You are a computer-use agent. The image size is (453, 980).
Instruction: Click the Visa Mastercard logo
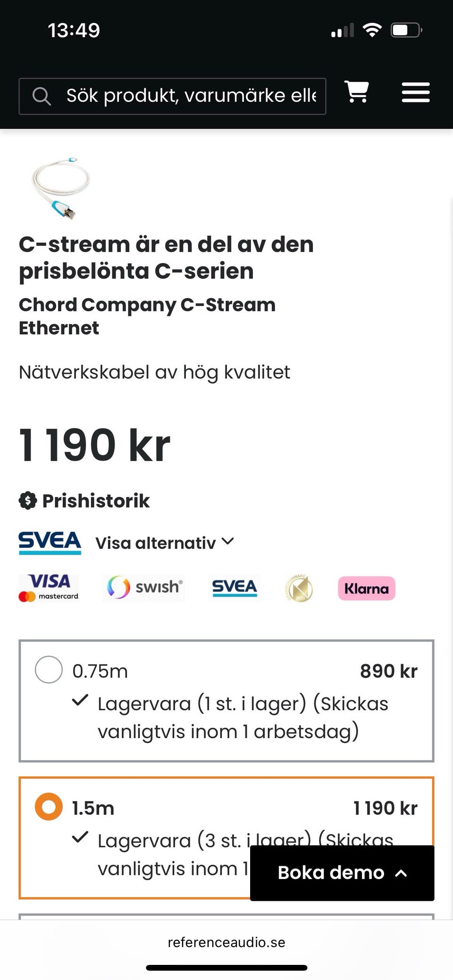pos(49,588)
